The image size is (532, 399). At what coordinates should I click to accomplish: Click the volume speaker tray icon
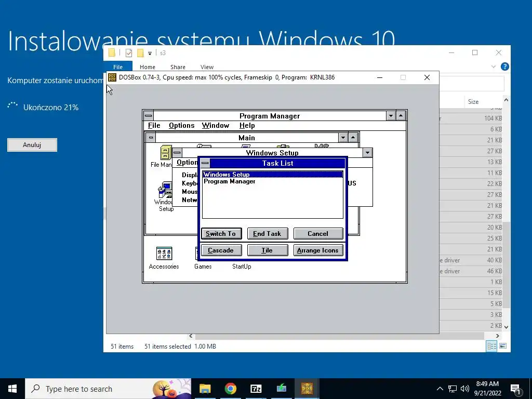point(464,389)
